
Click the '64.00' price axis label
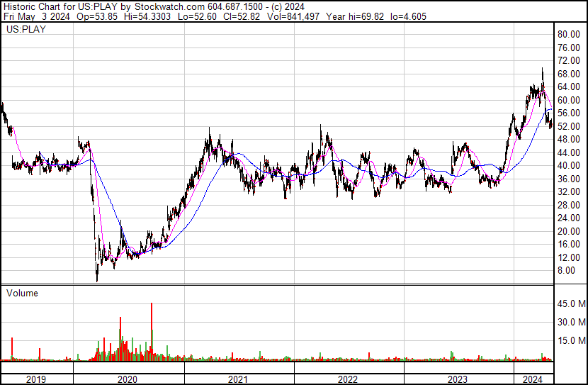coord(569,87)
